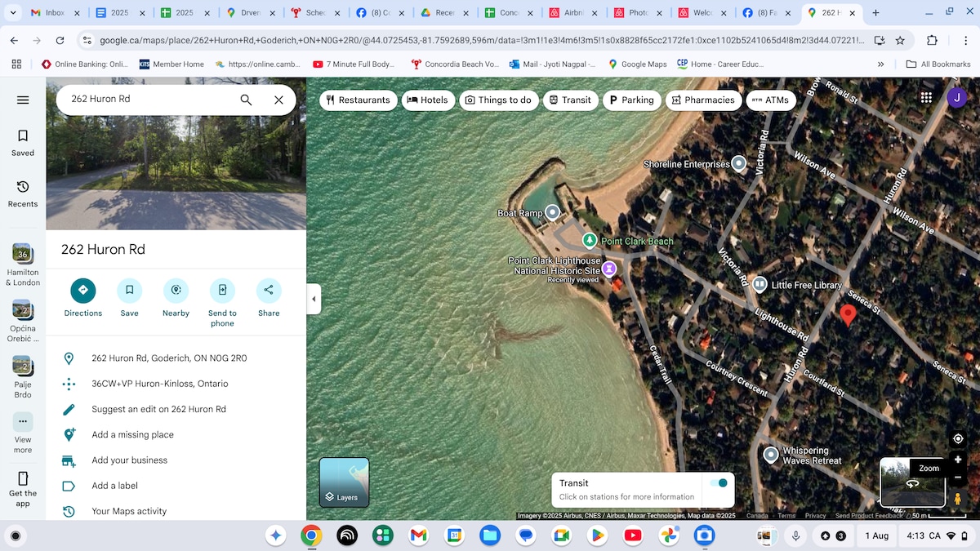Filter map by Pharmacies
Image resolution: width=980 pixels, height=551 pixels.
[x=703, y=100]
